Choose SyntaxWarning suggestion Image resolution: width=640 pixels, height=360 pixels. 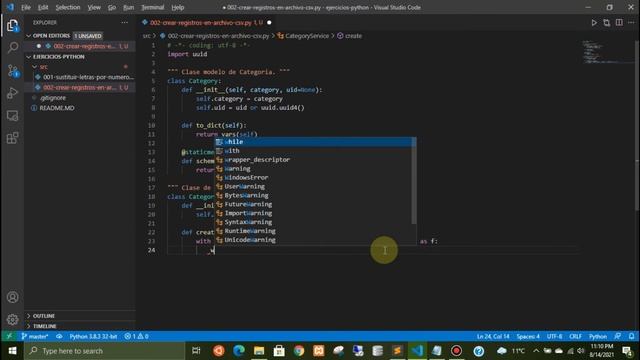pos(313,222)
